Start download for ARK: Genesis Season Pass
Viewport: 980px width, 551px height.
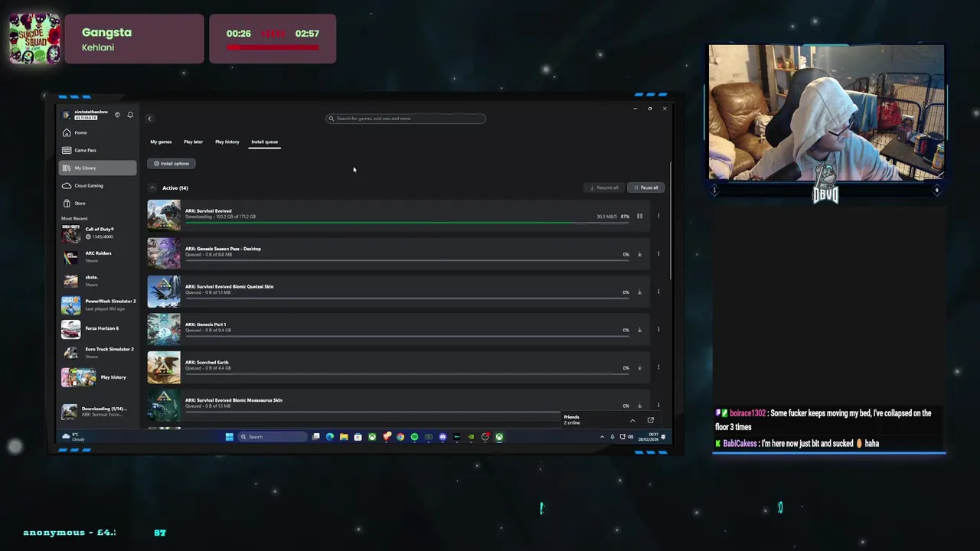pos(640,254)
